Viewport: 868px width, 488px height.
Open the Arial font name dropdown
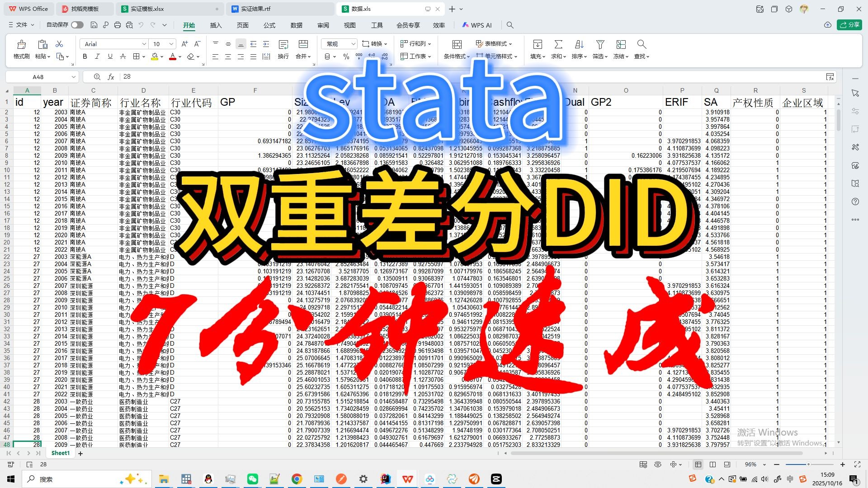click(144, 44)
